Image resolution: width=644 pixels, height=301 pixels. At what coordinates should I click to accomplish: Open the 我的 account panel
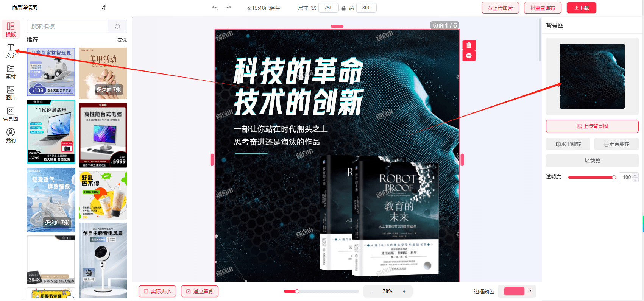pyautogui.click(x=11, y=136)
